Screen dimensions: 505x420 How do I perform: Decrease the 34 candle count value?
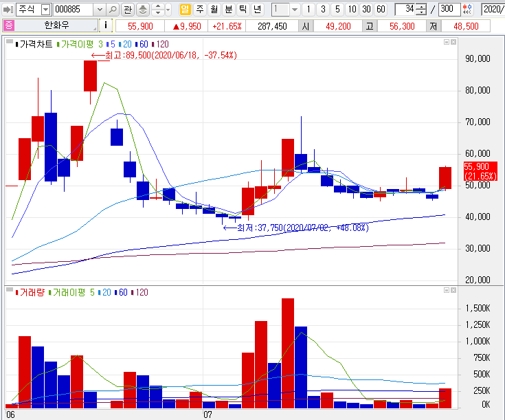pos(421,12)
